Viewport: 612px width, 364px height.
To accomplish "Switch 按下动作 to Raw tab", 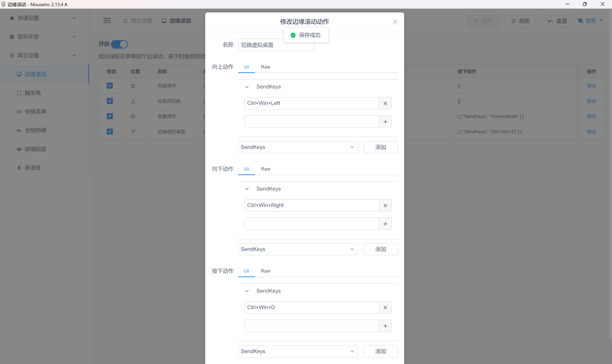I will tap(265, 271).
